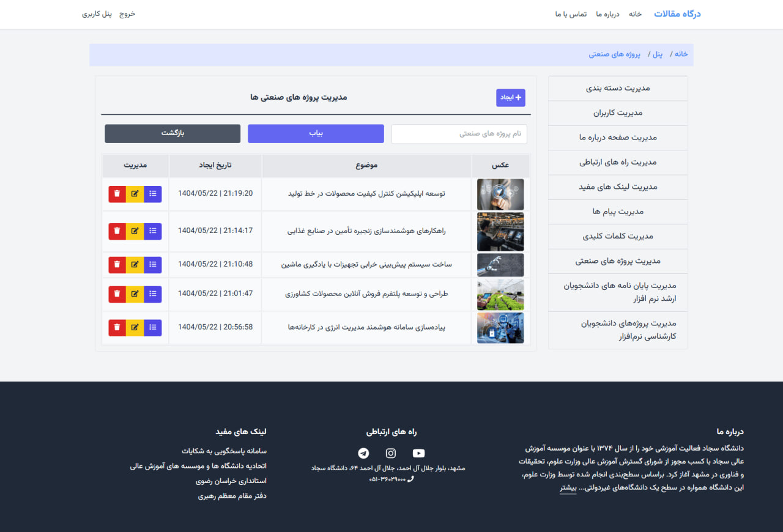Open details list icon for machine failure prediction project
The width and height of the screenshot is (783, 532).
(152, 264)
